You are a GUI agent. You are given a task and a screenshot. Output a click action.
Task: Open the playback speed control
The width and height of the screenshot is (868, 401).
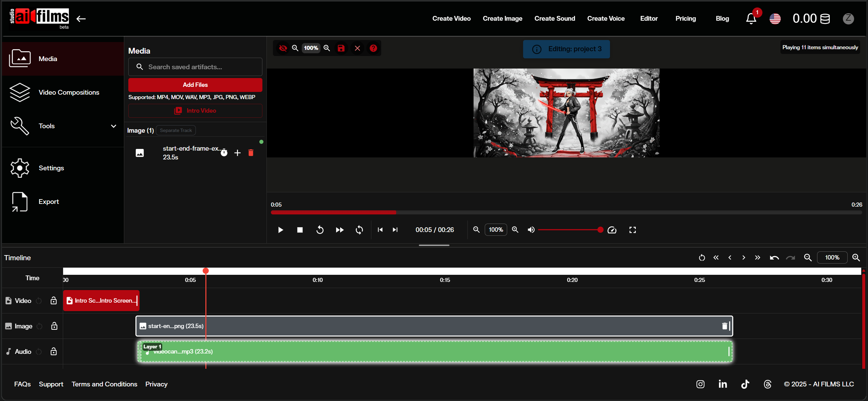pyautogui.click(x=612, y=230)
